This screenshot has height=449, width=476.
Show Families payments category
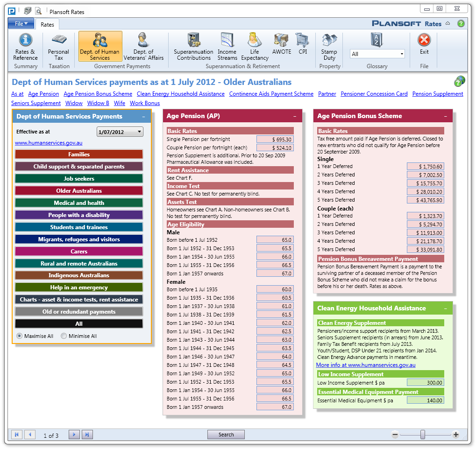coord(79,154)
